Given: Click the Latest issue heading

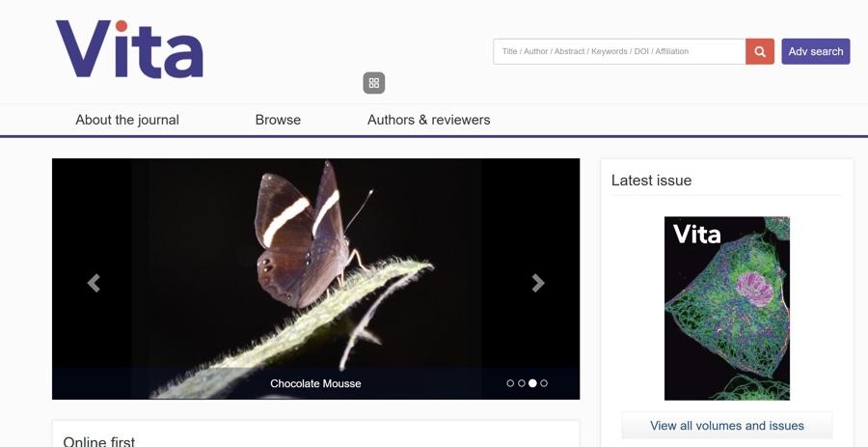Looking at the screenshot, I should (x=651, y=181).
